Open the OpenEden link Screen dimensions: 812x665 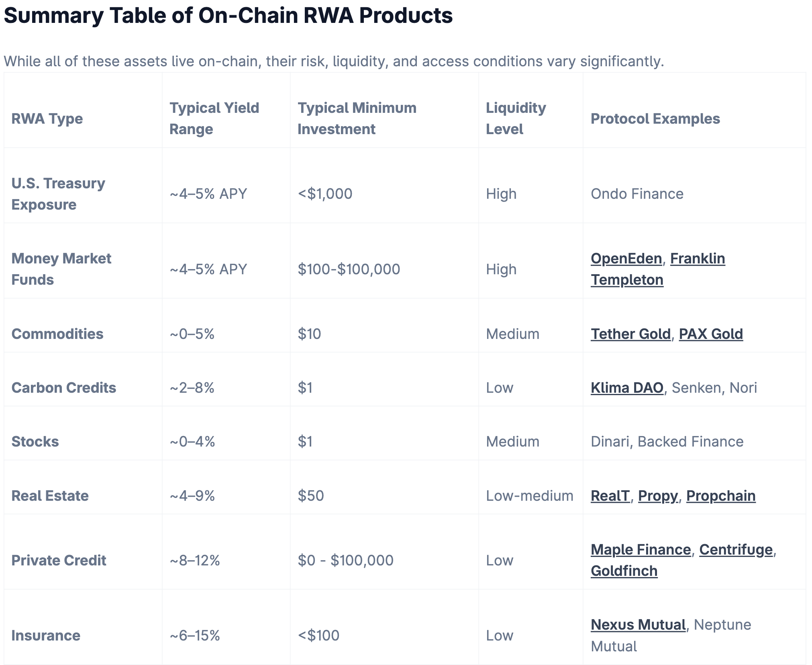coord(626,259)
